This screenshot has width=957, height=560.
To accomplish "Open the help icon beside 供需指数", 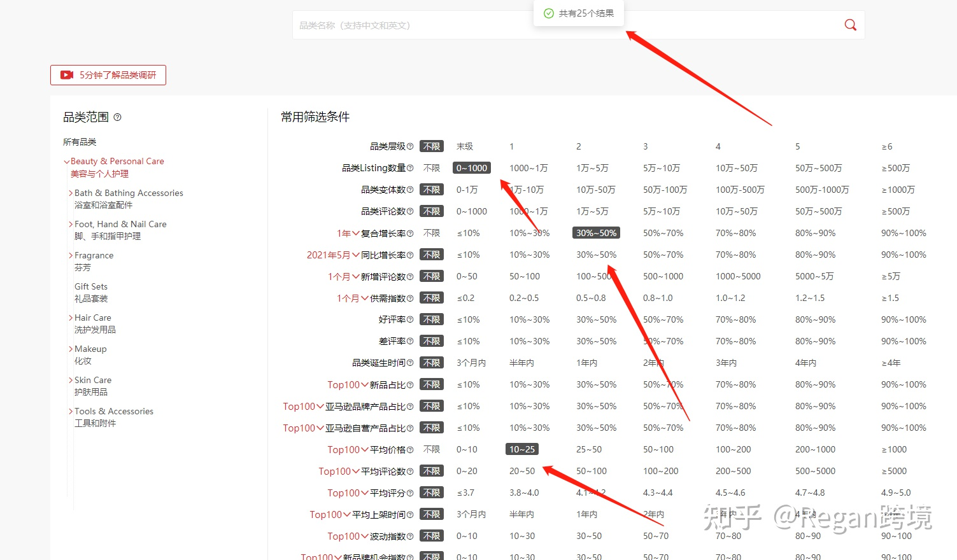I will 411,297.
